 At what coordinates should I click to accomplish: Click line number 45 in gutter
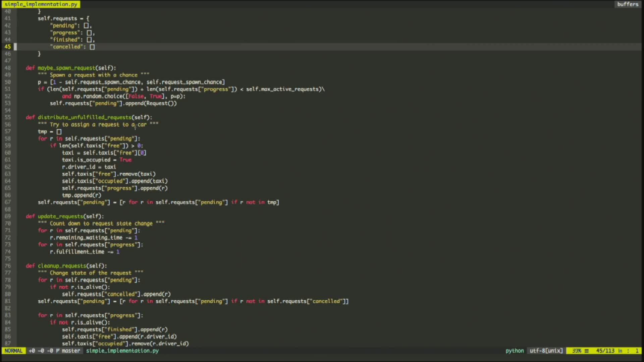pyautogui.click(x=7, y=47)
